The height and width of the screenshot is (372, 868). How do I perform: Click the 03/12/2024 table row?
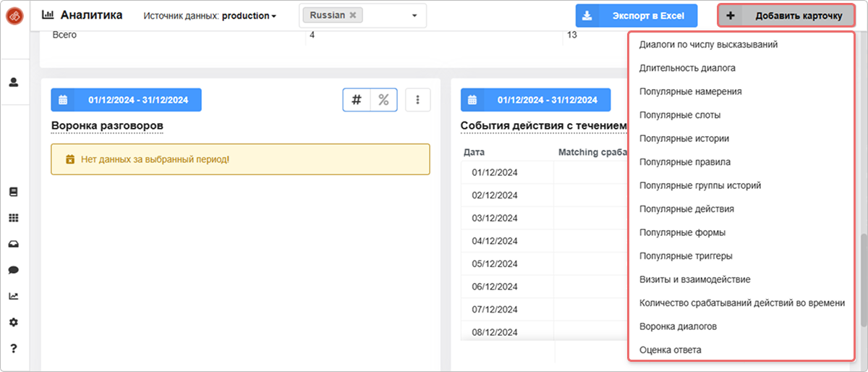pos(544,219)
